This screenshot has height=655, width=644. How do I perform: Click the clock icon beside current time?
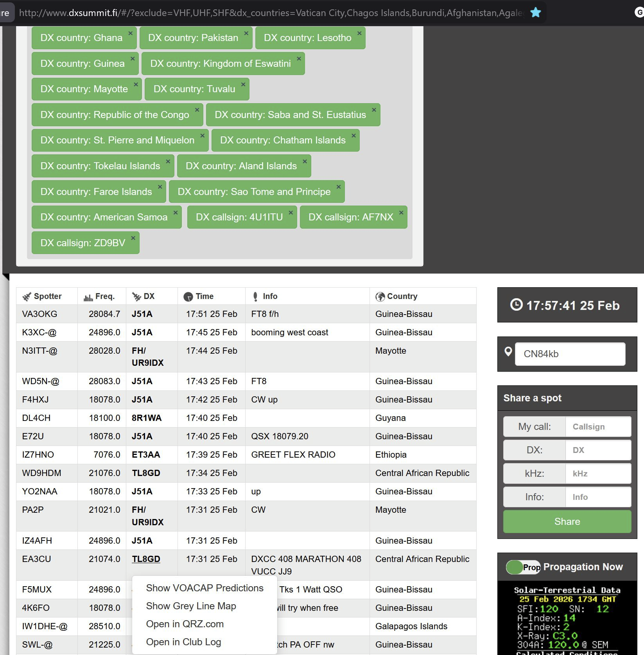[x=516, y=305]
